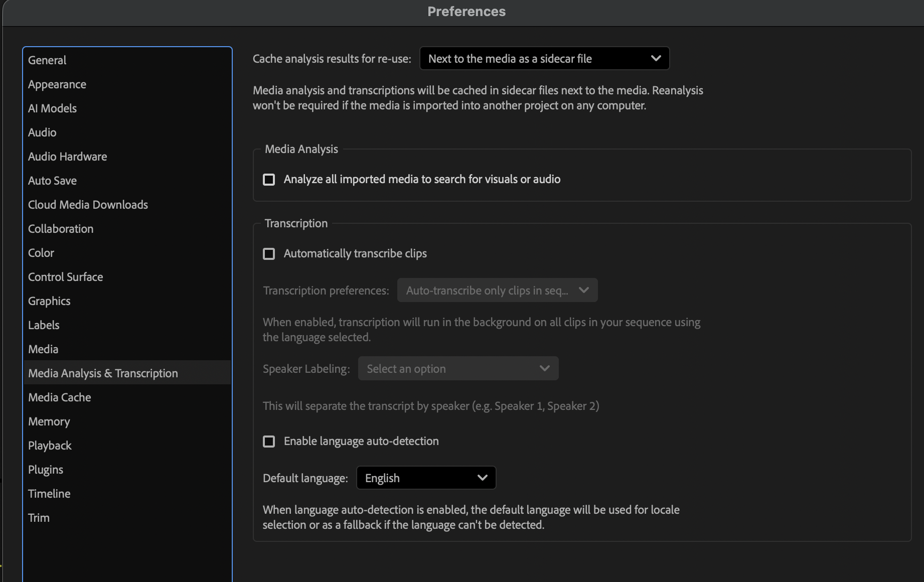Select the Labels preferences page

(x=44, y=325)
